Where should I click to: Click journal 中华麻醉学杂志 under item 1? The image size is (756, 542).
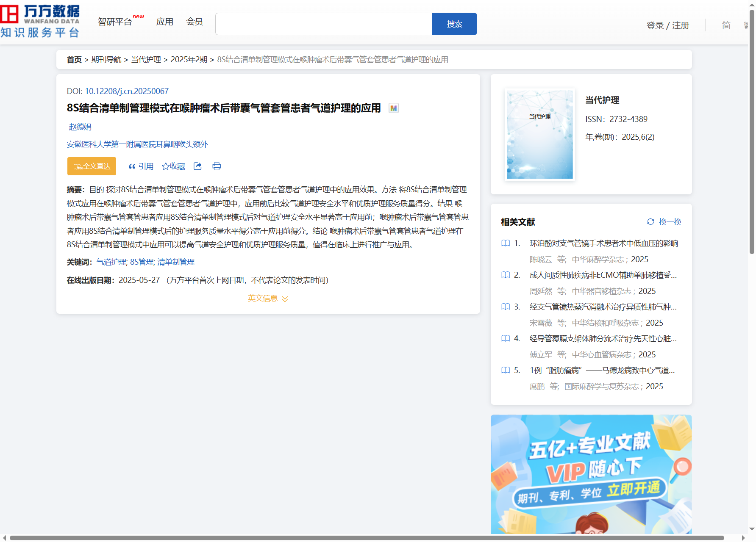click(598, 259)
